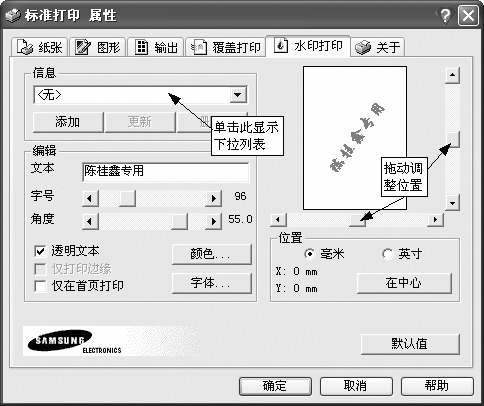The width and height of the screenshot is (484, 406).
Task: Toggle the 仅打印边缘 checkbox
Action: [40, 269]
